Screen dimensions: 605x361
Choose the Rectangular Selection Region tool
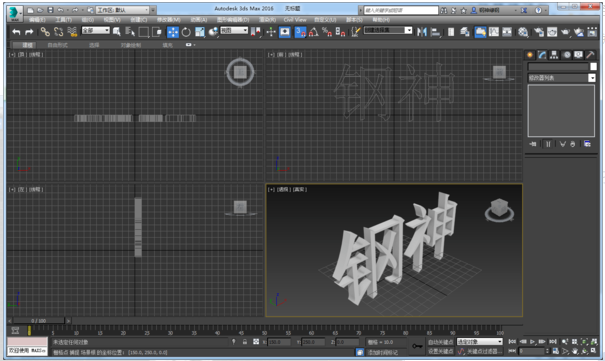tap(144, 32)
